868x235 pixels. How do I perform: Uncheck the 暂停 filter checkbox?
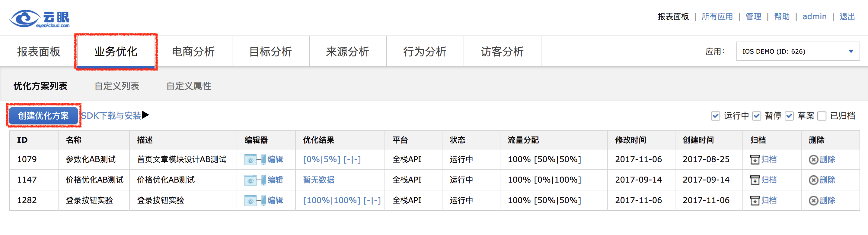756,116
